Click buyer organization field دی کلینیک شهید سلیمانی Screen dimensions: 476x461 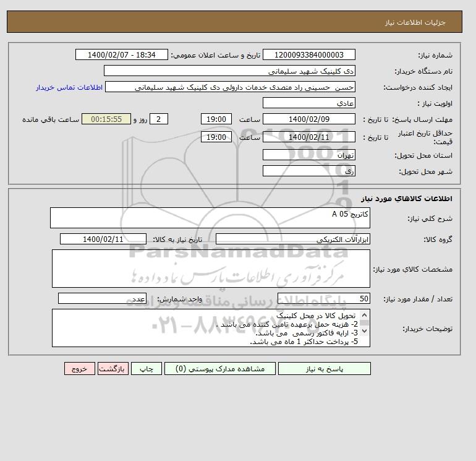(229, 71)
